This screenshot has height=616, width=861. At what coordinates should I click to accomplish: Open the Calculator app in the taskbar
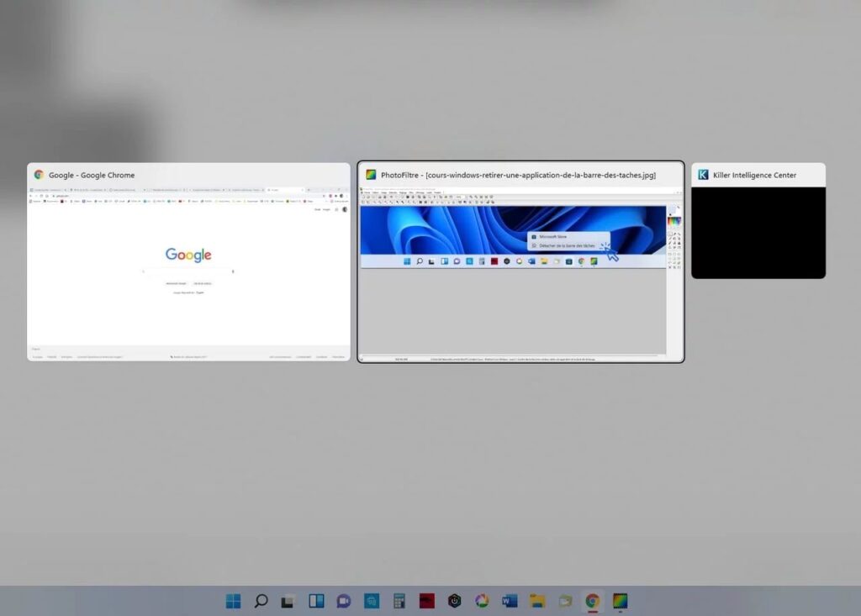(399, 601)
